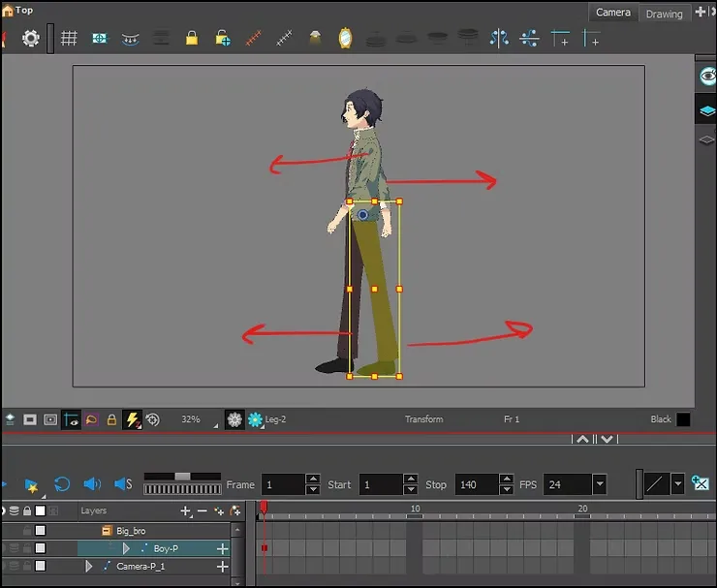The image size is (717, 588).
Task: Click the first pivot-plus icon in top toolbar
Action: 560,39
